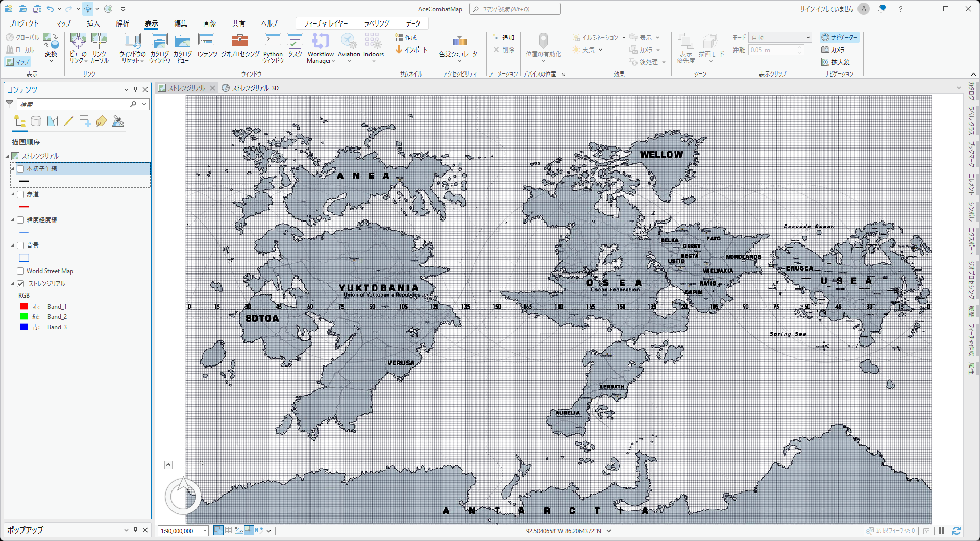Click the サムネイル インポート button

[411, 50]
